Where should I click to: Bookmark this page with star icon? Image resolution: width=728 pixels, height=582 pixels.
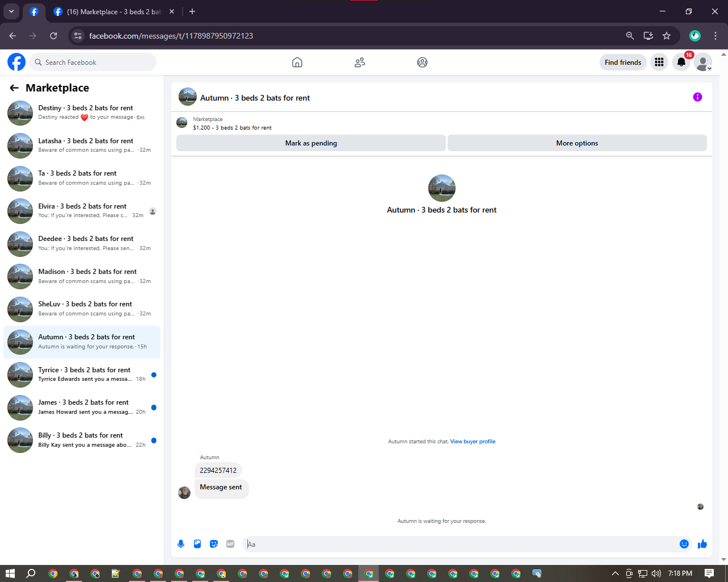(667, 36)
